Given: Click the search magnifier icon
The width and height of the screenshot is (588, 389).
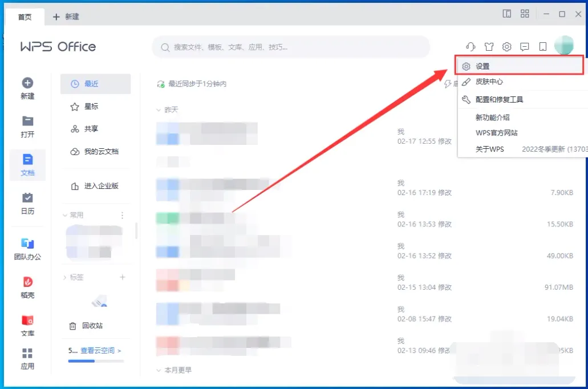Looking at the screenshot, I should (165, 47).
